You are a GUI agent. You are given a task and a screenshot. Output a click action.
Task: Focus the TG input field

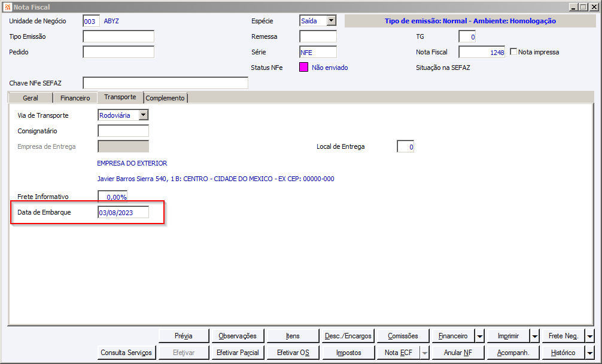467,37
